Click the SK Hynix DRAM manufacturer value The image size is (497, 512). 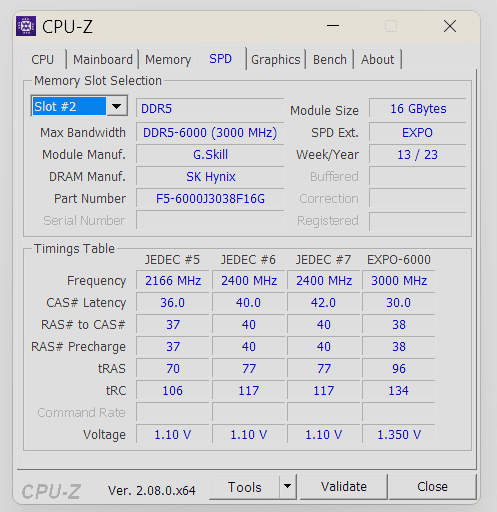pos(210,177)
